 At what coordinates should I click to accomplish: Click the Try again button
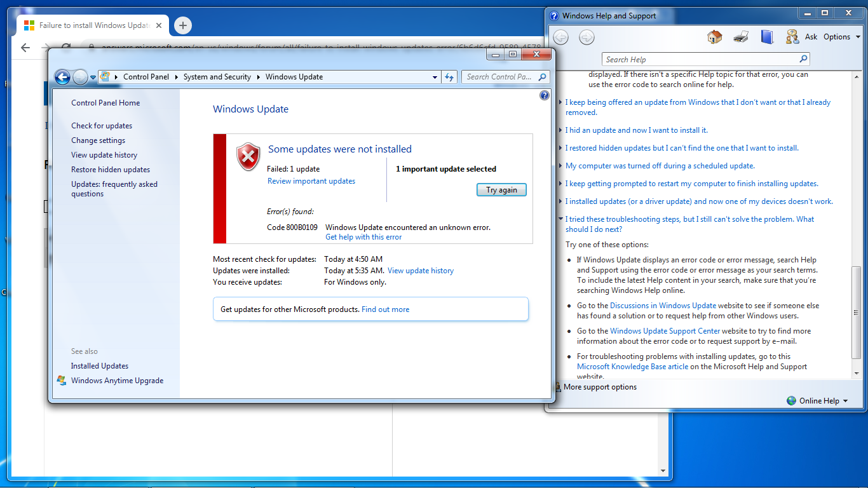501,189
